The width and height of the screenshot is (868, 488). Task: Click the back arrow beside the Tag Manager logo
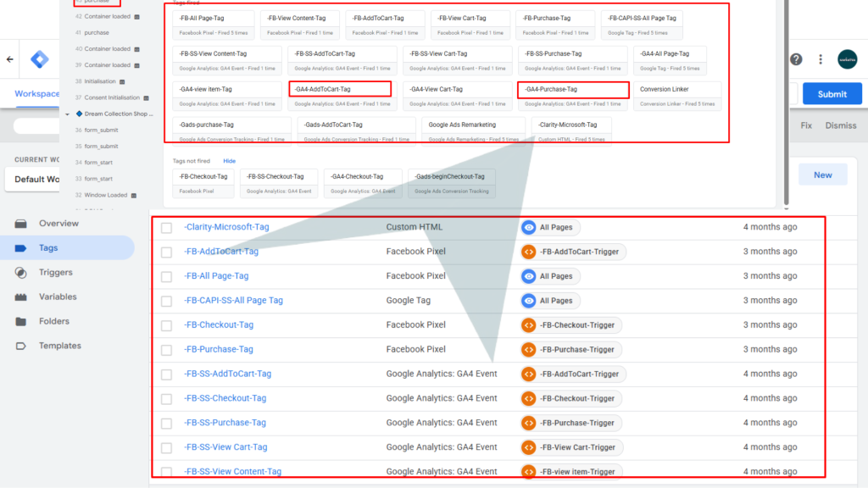point(10,59)
